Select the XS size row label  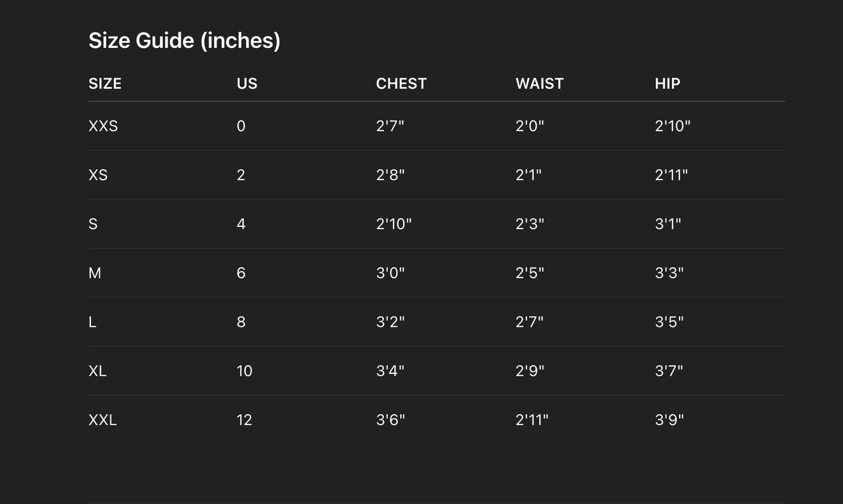click(x=98, y=175)
